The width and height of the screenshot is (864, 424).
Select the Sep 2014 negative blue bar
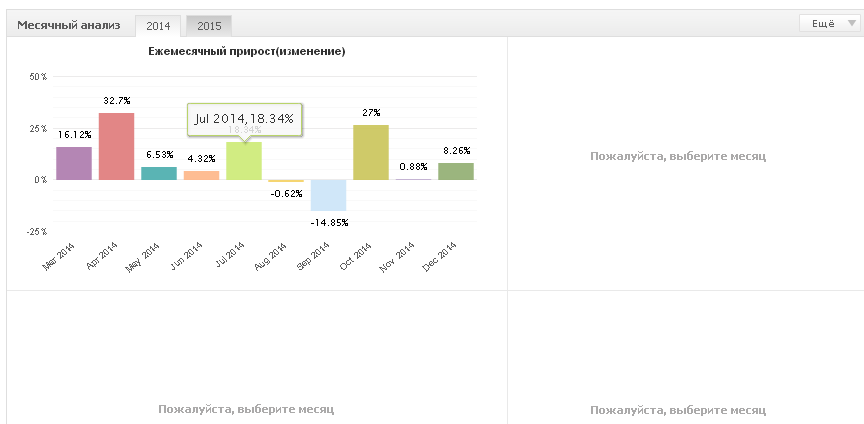(x=328, y=195)
